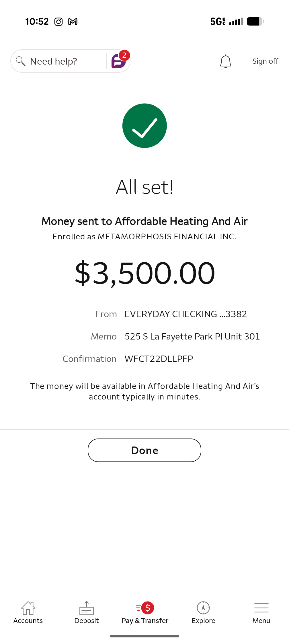This screenshot has height=644, width=289.
Task: Tap the battery indicator in status bar
Action: tap(255, 22)
